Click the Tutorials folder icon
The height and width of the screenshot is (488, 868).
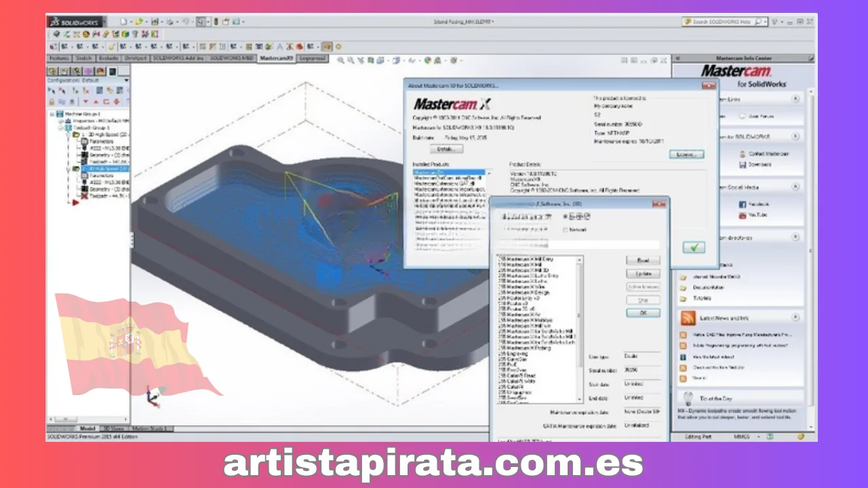(x=683, y=298)
